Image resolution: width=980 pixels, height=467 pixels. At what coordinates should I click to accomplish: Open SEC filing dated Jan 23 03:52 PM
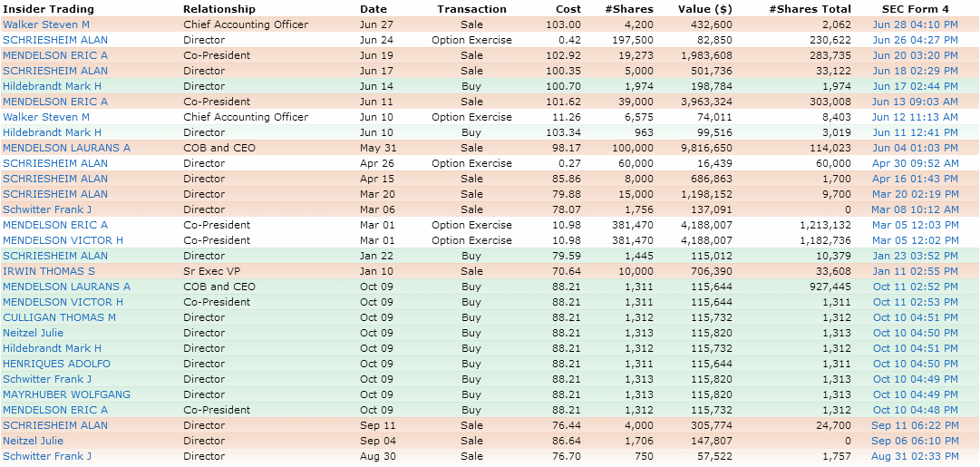click(915, 257)
